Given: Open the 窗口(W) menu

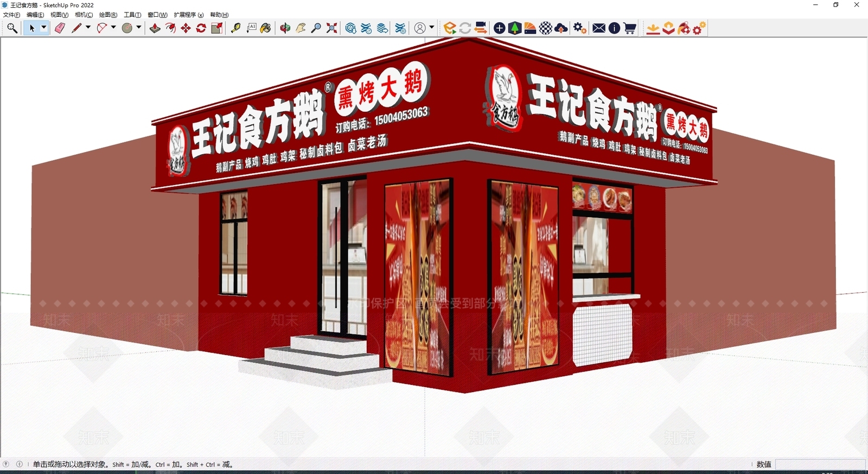Looking at the screenshot, I should pyautogui.click(x=157, y=15).
